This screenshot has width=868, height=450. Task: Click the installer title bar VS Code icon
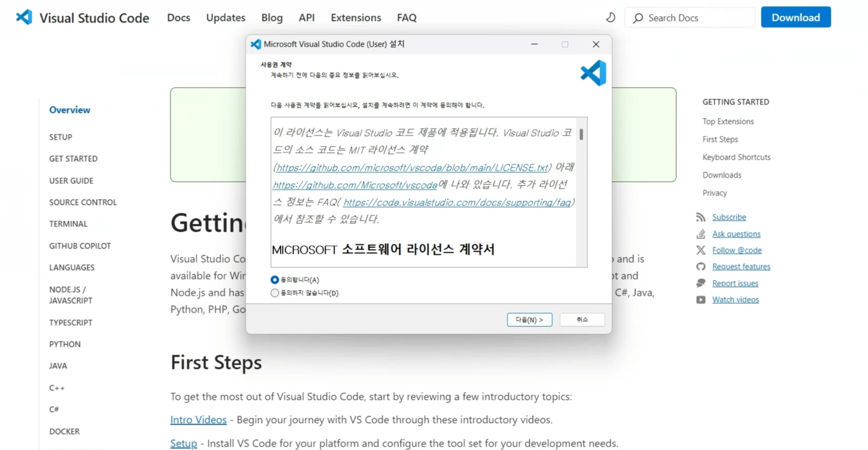pyautogui.click(x=255, y=44)
